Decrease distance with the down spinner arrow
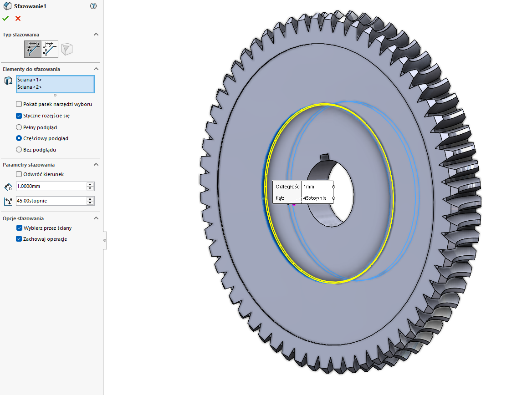 tap(90, 188)
